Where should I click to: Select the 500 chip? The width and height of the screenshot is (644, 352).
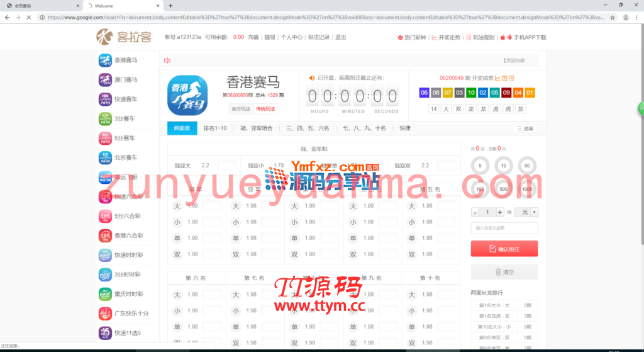pyautogui.click(x=504, y=189)
